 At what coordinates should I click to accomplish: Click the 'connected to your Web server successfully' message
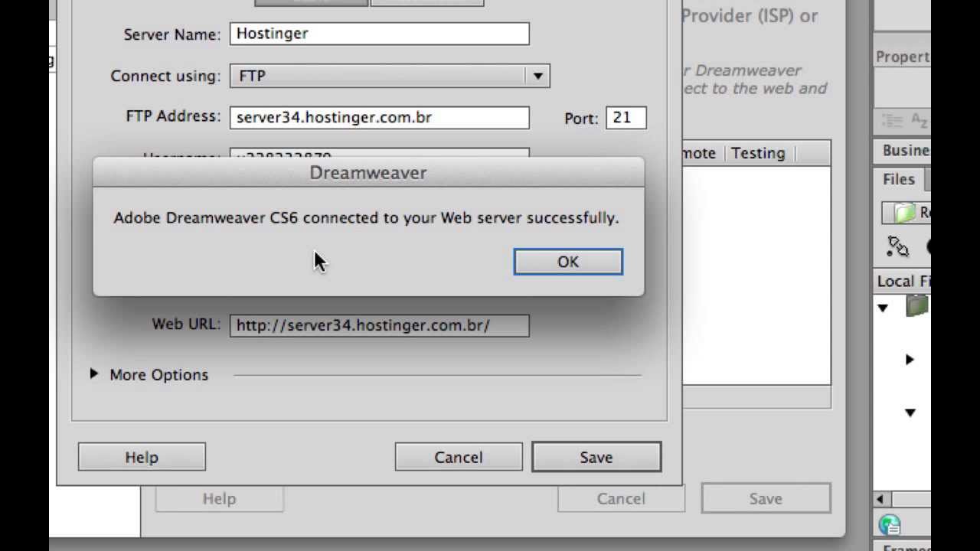(461, 217)
